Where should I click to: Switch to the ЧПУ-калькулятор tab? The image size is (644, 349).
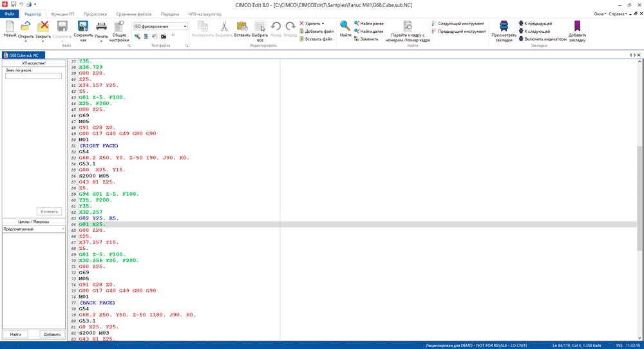[x=205, y=14]
